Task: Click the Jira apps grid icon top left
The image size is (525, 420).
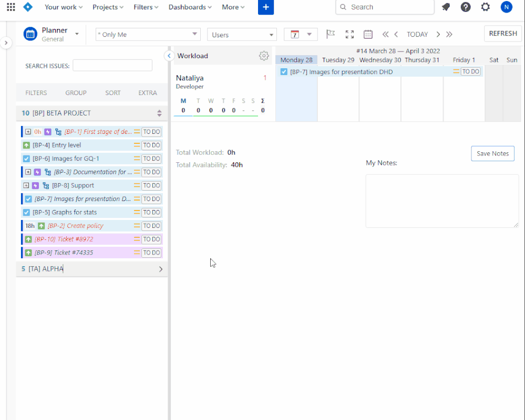Action: 11,7
